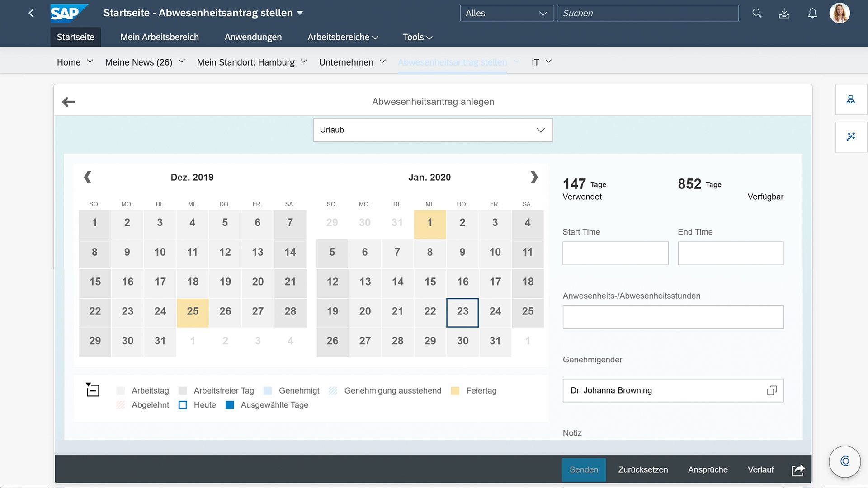Click the back arrow in Abwesenheitsantrag anlegen
868x488 pixels.
pyautogui.click(x=69, y=101)
